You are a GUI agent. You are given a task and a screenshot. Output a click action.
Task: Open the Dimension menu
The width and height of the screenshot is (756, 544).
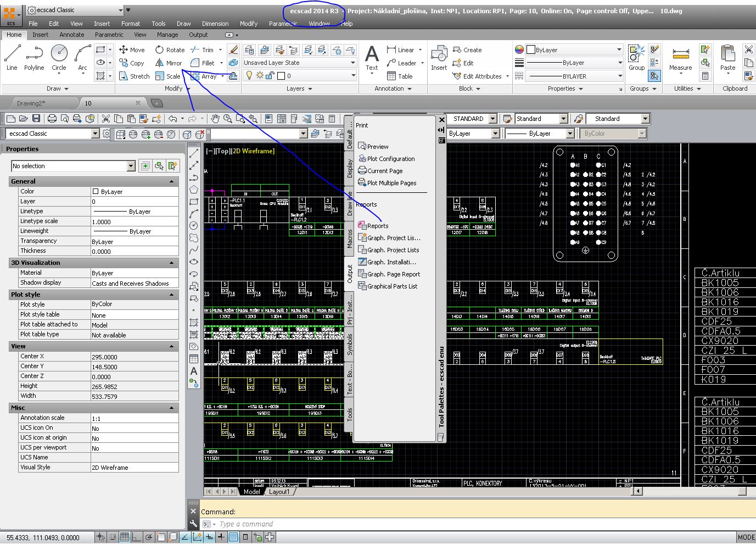[x=215, y=24]
